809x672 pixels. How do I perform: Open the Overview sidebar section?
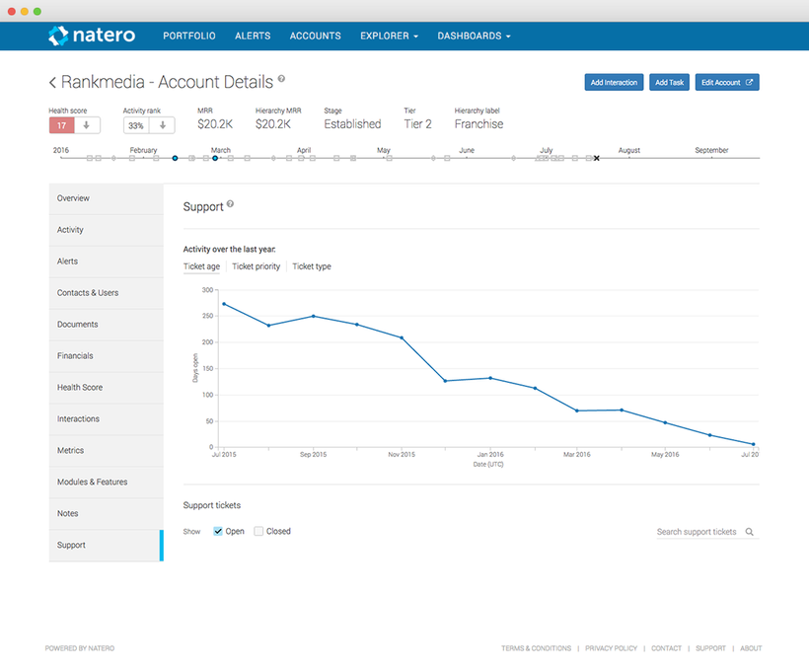(107, 198)
